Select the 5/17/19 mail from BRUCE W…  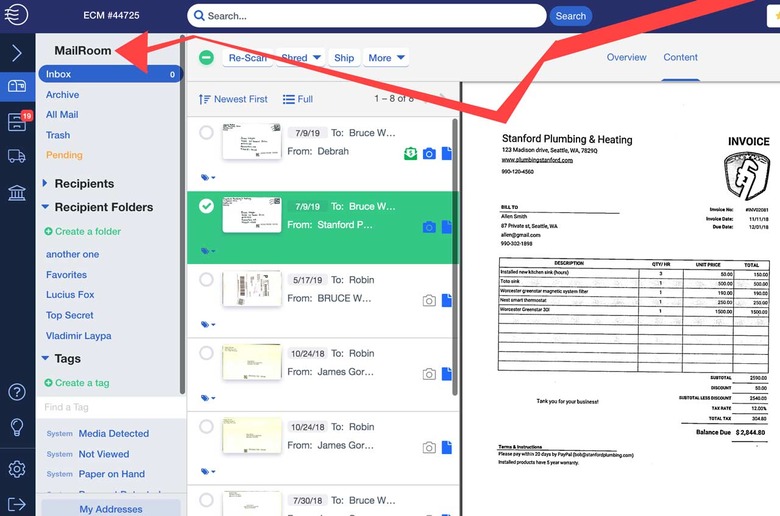206,280
